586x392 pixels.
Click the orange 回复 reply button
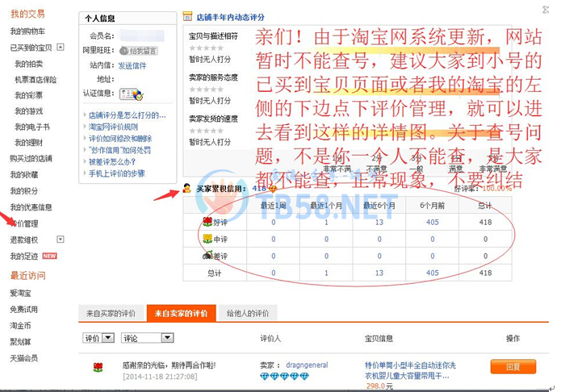coord(513,367)
